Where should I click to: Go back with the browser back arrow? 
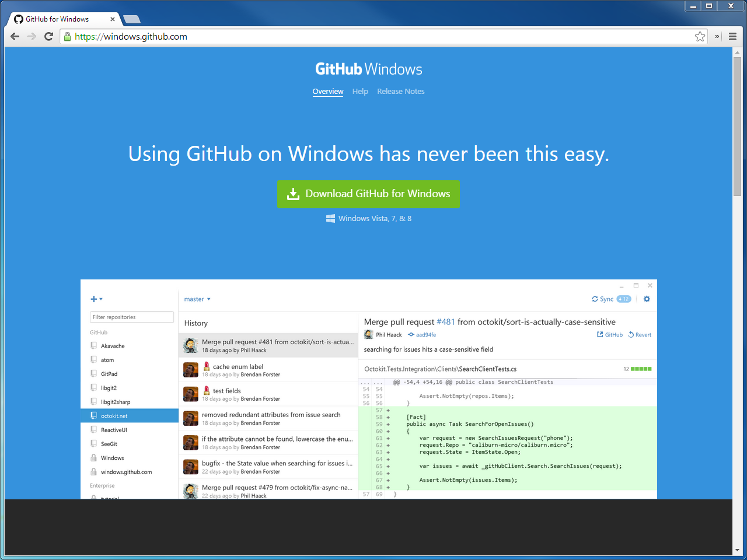click(15, 36)
